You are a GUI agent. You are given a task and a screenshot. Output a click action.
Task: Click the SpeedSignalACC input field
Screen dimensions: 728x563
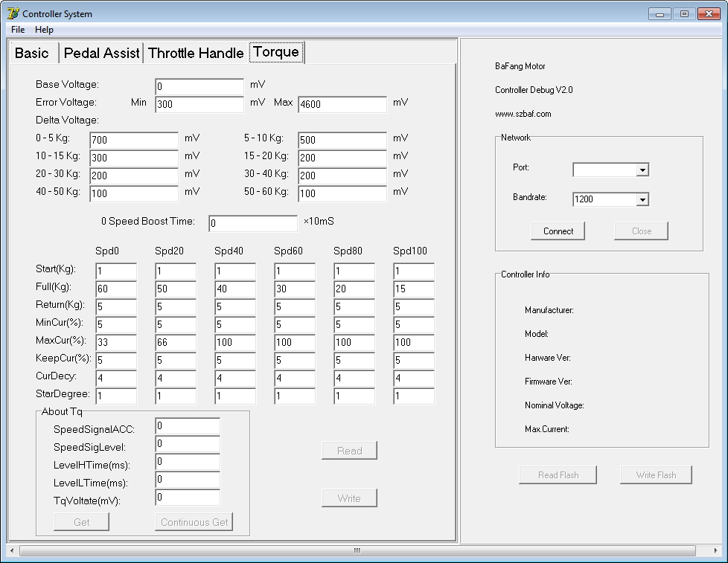pyautogui.click(x=188, y=426)
